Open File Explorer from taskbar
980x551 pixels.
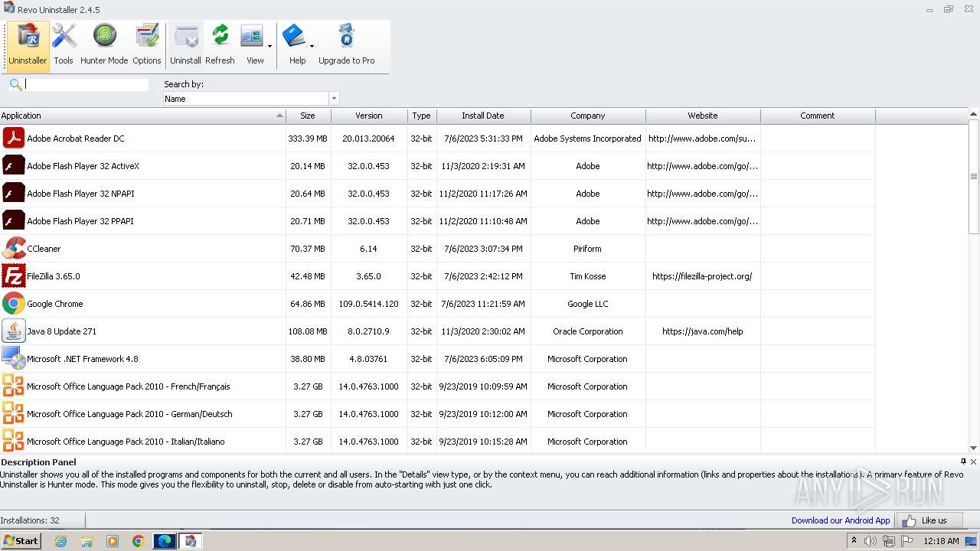tap(87, 541)
